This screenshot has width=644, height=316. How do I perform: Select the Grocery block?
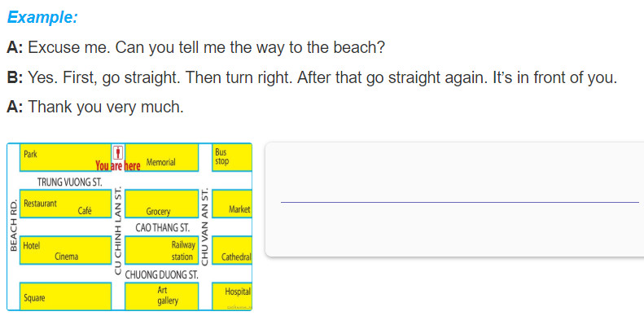tap(161, 204)
